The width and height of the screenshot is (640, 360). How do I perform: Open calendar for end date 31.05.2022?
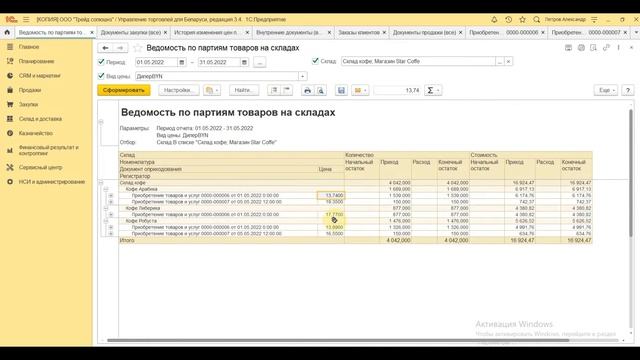pos(244,62)
